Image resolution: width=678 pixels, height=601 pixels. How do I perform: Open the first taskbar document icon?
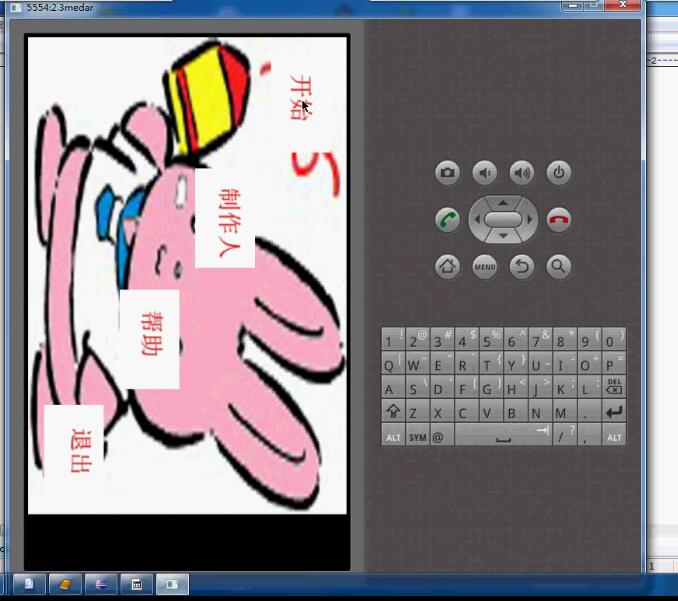click(x=29, y=585)
